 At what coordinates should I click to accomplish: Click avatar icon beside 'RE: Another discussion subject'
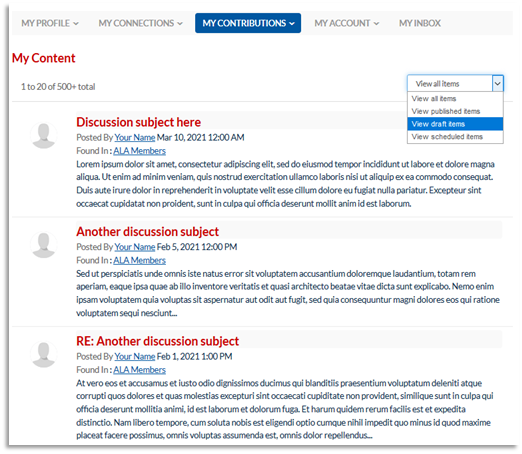tap(44, 354)
